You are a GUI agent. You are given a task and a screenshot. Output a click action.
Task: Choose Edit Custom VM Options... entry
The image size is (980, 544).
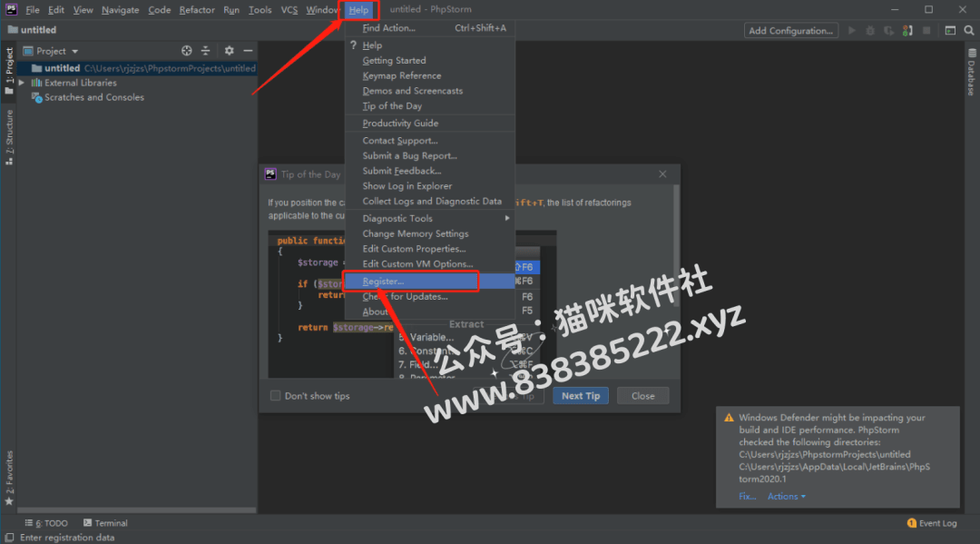(429, 264)
